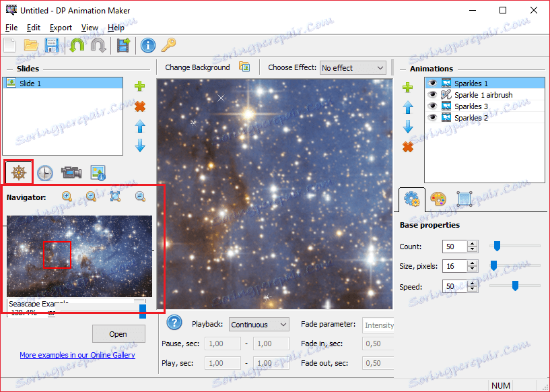
Task: Move slide down with arrow
Action: (140, 145)
